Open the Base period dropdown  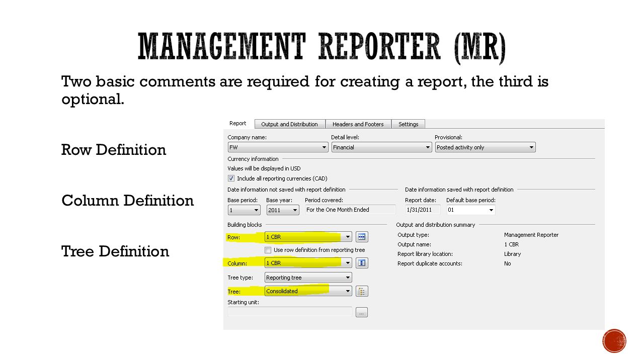244,210
